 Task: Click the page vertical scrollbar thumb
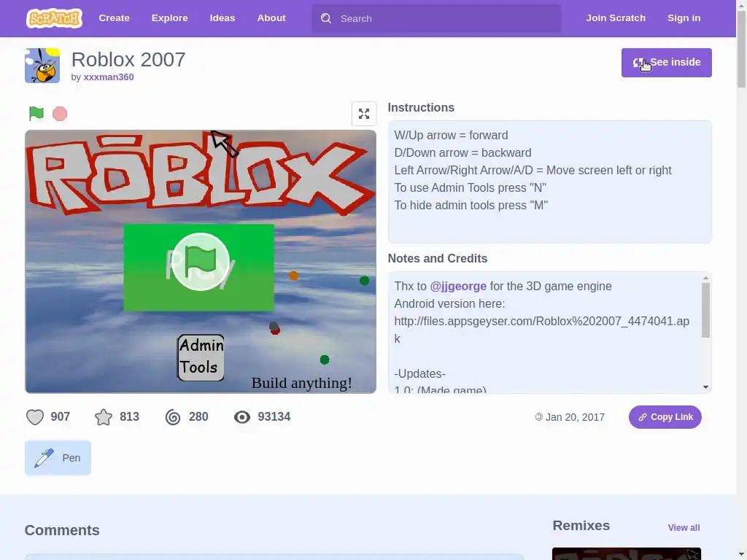(x=741, y=50)
